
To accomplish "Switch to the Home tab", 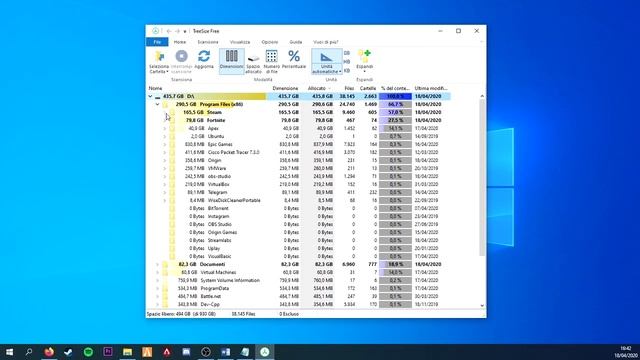I will pyautogui.click(x=180, y=42).
